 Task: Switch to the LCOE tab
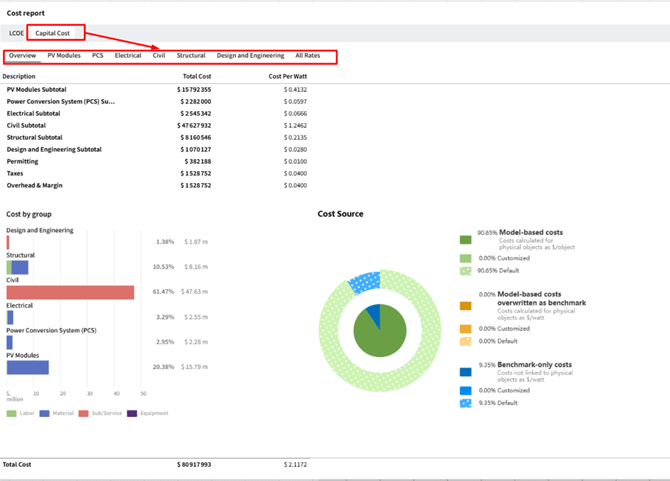coord(16,33)
